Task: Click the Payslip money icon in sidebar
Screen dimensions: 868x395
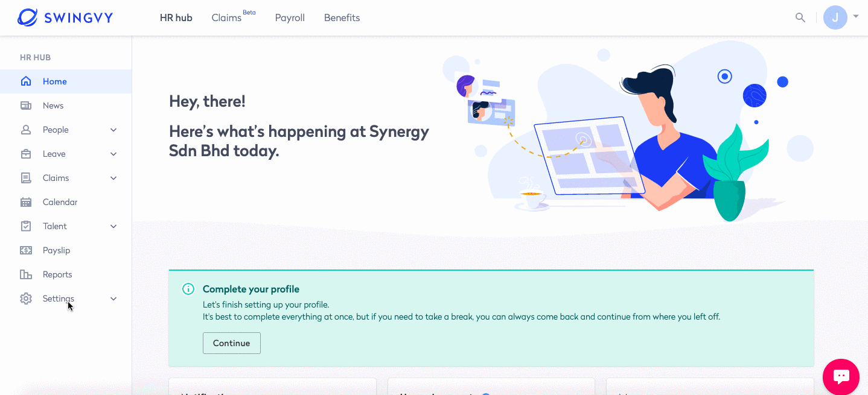Action: coord(26,250)
